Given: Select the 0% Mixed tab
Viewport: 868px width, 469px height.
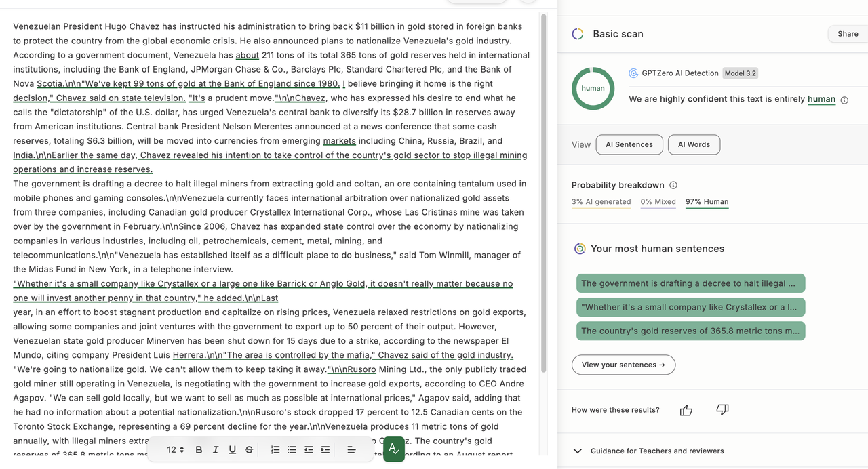Looking at the screenshot, I should (x=658, y=202).
